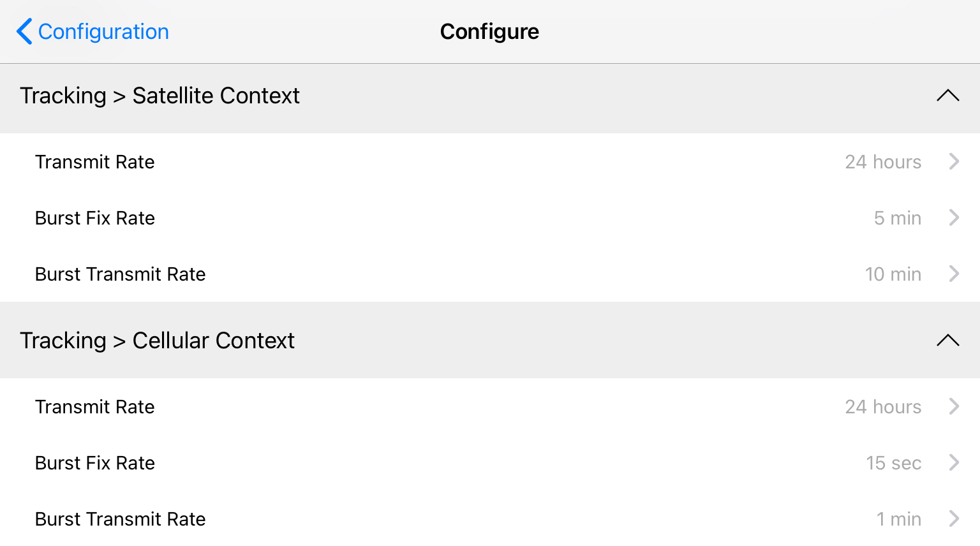Go back to the Configuration screen

coord(91,31)
